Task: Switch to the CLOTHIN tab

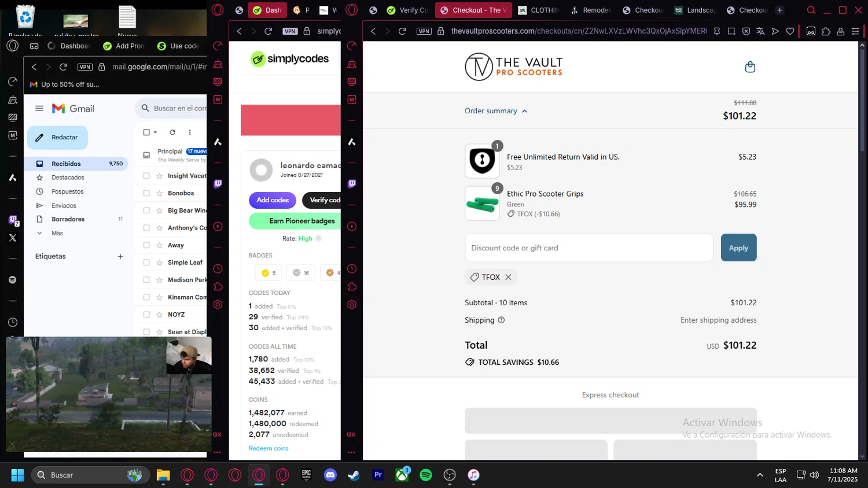Action: (x=539, y=10)
